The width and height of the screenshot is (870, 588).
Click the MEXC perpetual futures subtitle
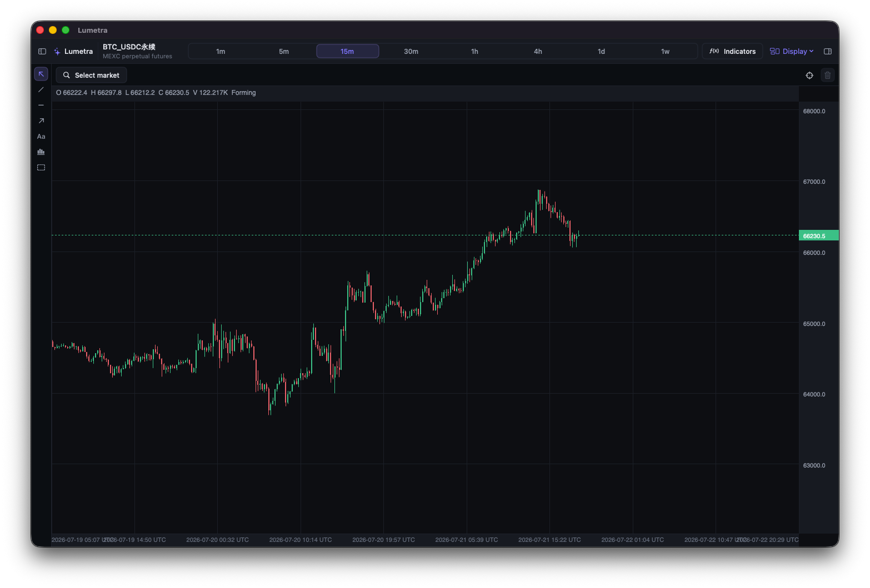[x=137, y=57]
